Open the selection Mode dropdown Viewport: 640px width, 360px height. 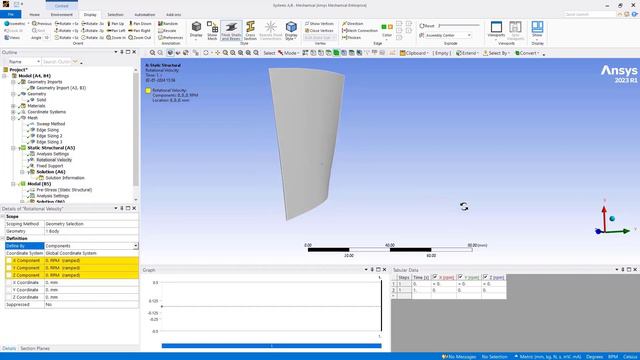pyautogui.click(x=289, y=53)
